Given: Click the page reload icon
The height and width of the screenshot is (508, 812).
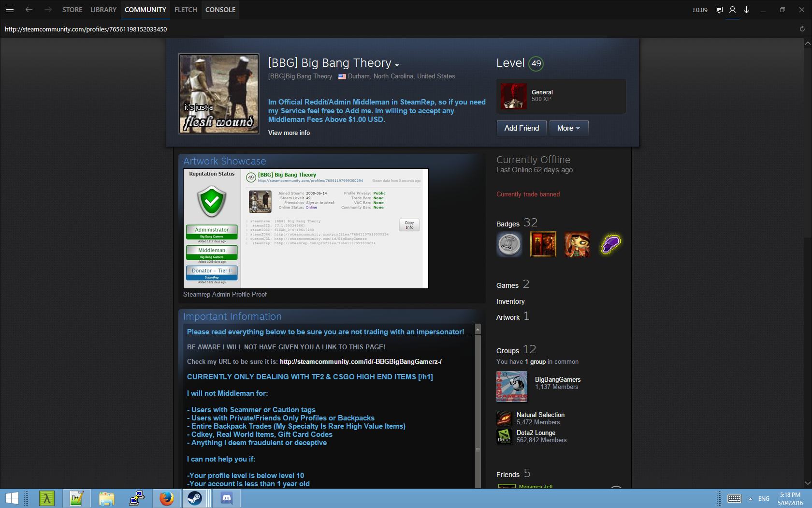Looking at the screenshot, I should [802, 29].
